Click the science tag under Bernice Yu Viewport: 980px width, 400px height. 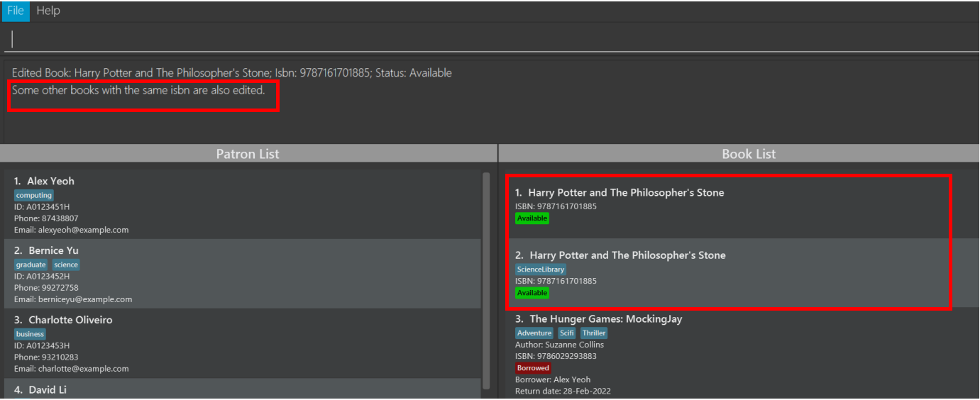pos(66,265)
